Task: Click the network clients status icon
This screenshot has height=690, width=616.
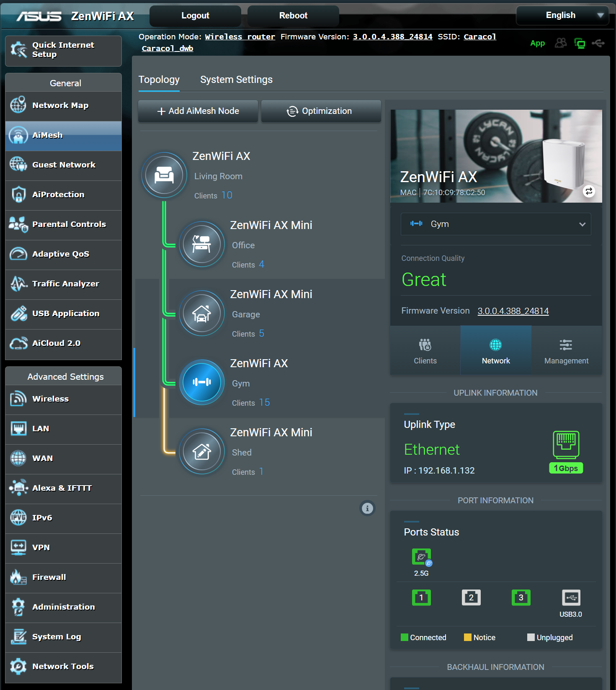Action: point(580,43)
